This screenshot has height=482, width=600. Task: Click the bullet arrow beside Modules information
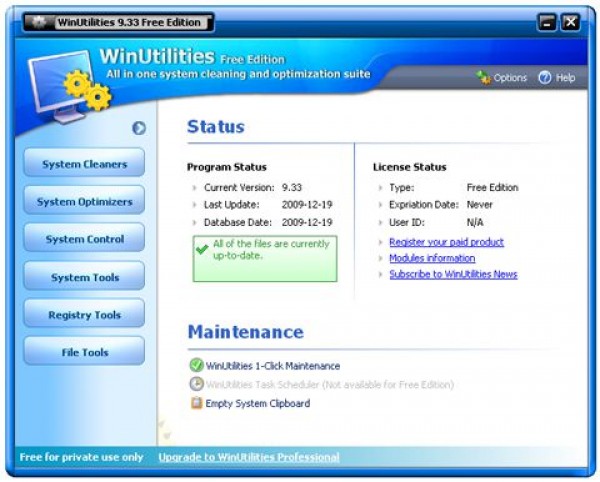[380, 258]
